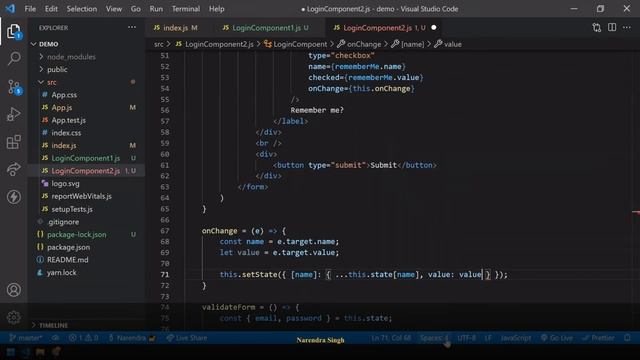Open .gitignore in the explorer
The height and width of the screenshot is (360, 640).
pyautogui.click(x=63, y=222)
